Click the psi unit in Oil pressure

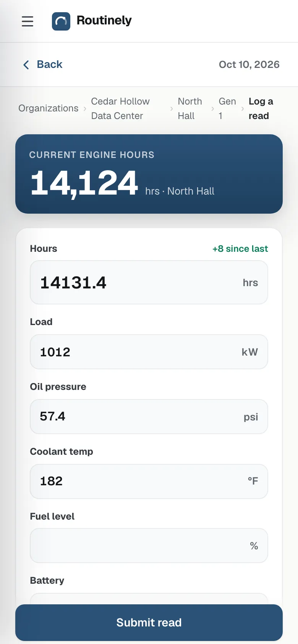click(x=251, y=417)
